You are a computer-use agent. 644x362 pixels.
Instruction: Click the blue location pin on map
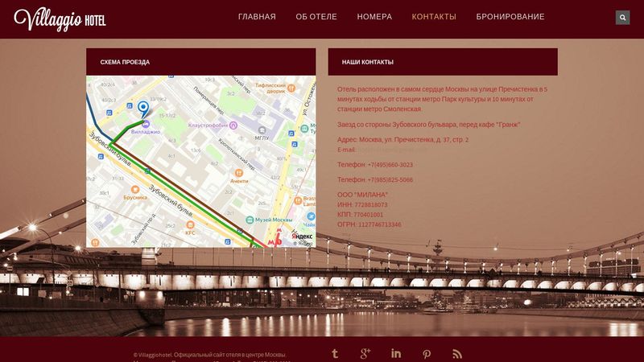143,109
